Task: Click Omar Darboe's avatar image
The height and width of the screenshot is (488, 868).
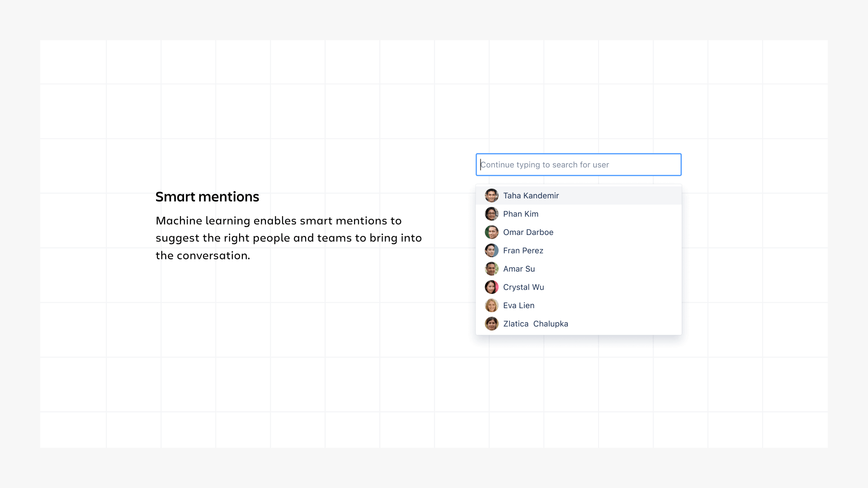Action: pyautogui.click(x=491, y=232)
